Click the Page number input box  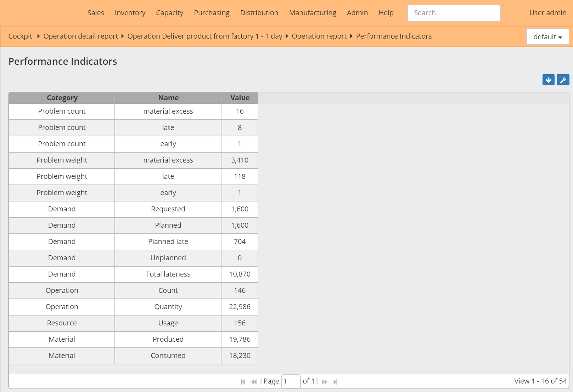(291, 381)
